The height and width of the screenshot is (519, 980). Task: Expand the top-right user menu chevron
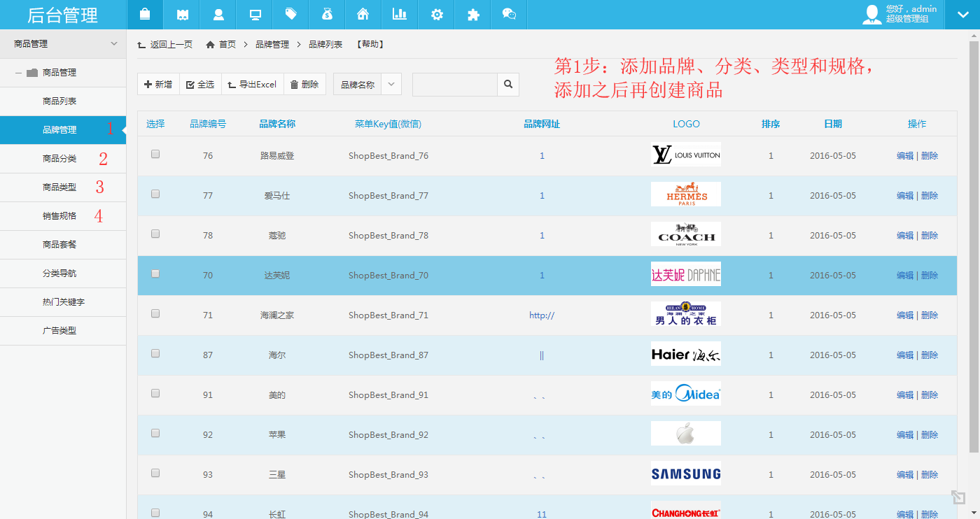pos(962,14)
